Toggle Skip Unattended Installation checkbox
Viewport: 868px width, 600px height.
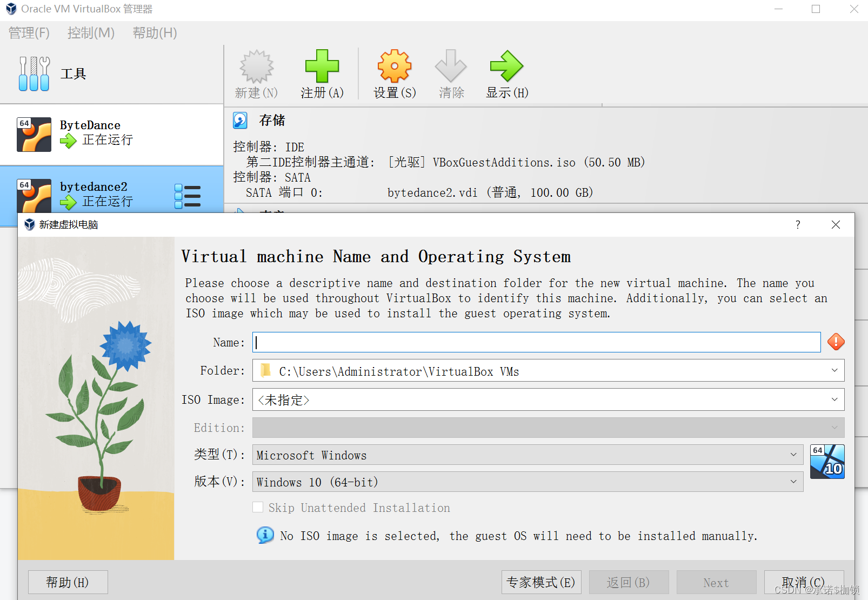click(x=258, y=507)
